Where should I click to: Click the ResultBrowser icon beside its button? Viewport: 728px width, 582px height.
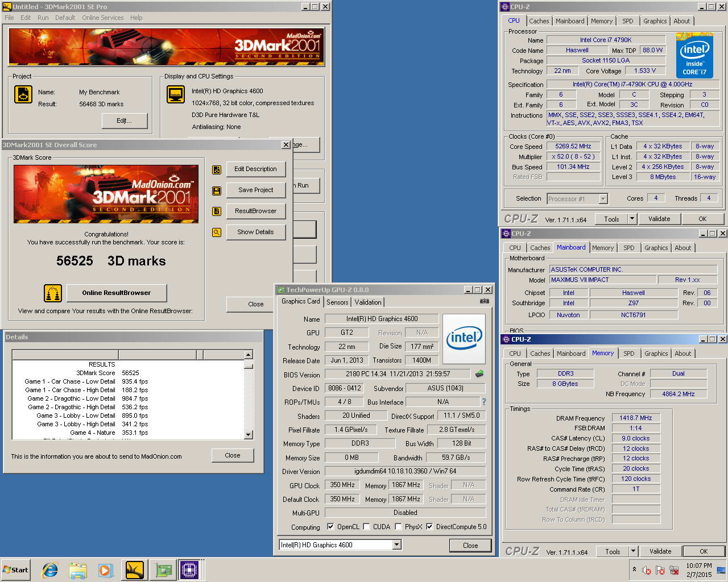click(x=217, y=211)
